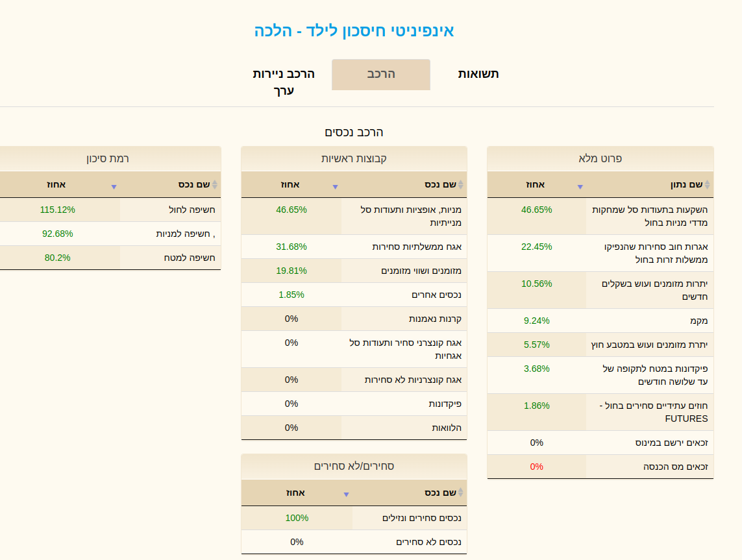This screenshot has height=560, width=742.
Task: Click the 5.57% value
Action: coord(537,345)
